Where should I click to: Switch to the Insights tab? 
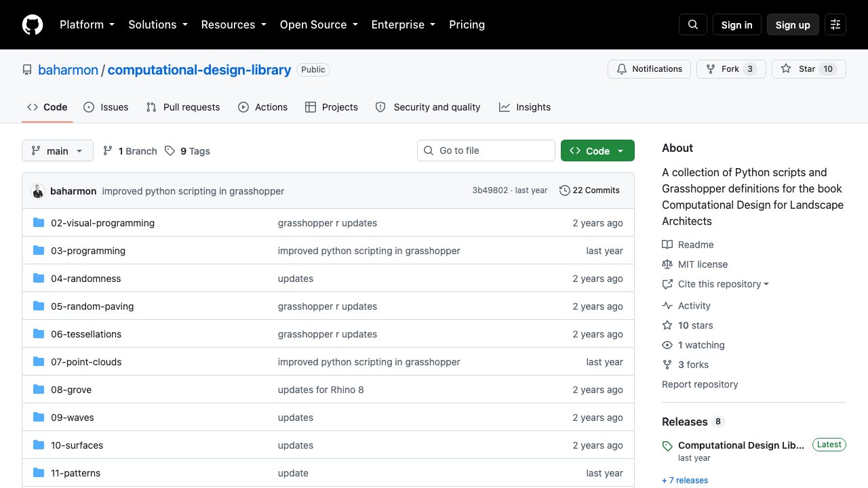click(x=525, y=107)
